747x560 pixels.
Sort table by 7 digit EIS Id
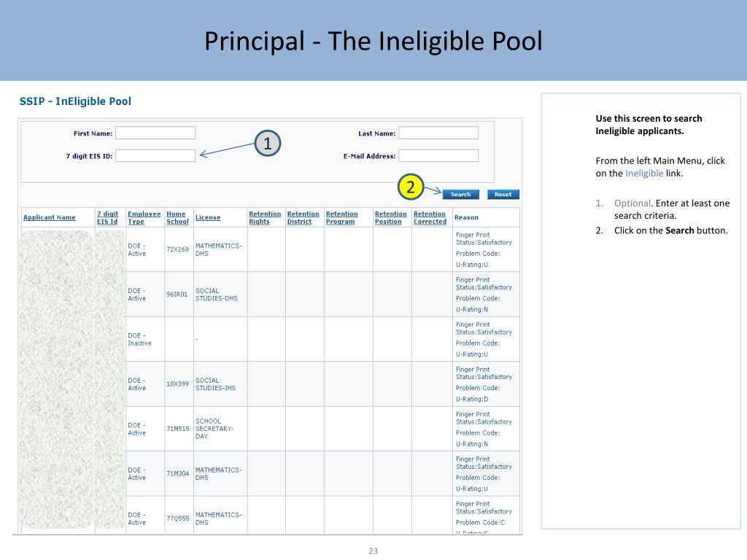pos(107,217)
